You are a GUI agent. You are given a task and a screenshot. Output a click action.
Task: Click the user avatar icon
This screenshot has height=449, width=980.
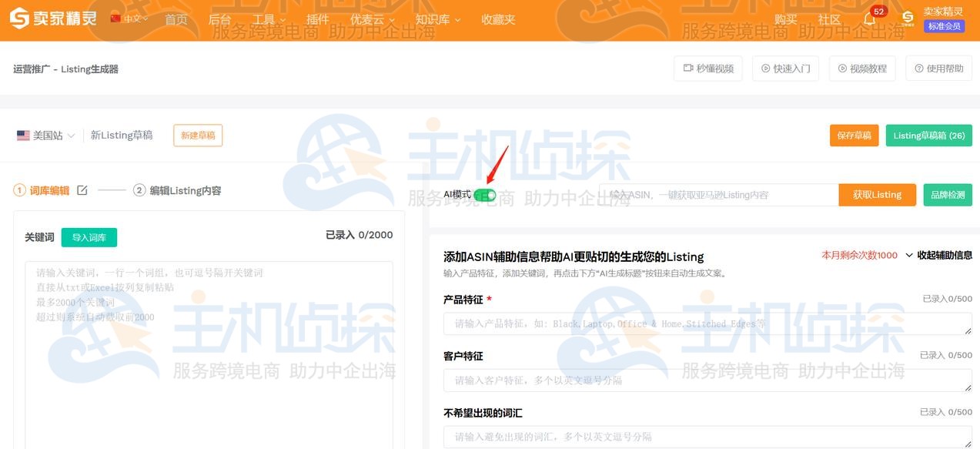(908, 18)
